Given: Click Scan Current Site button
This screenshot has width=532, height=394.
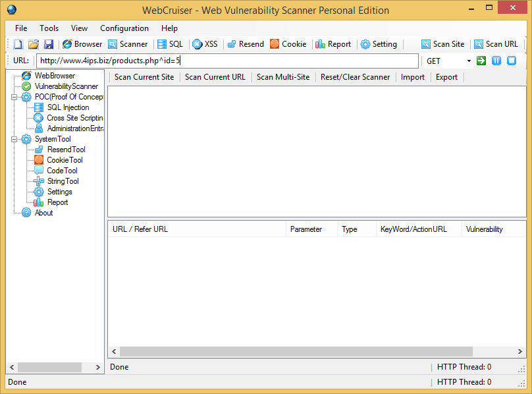Looking at the screenshot, I should pos(144,77).
